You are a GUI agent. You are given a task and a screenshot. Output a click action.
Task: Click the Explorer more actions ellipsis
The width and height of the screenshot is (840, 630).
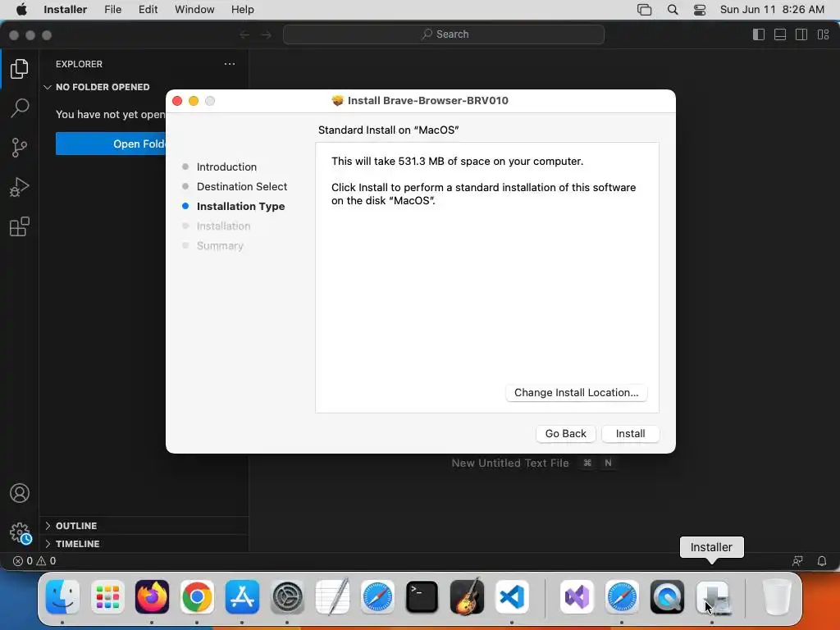pyautogui.click(x=230, y=64)
